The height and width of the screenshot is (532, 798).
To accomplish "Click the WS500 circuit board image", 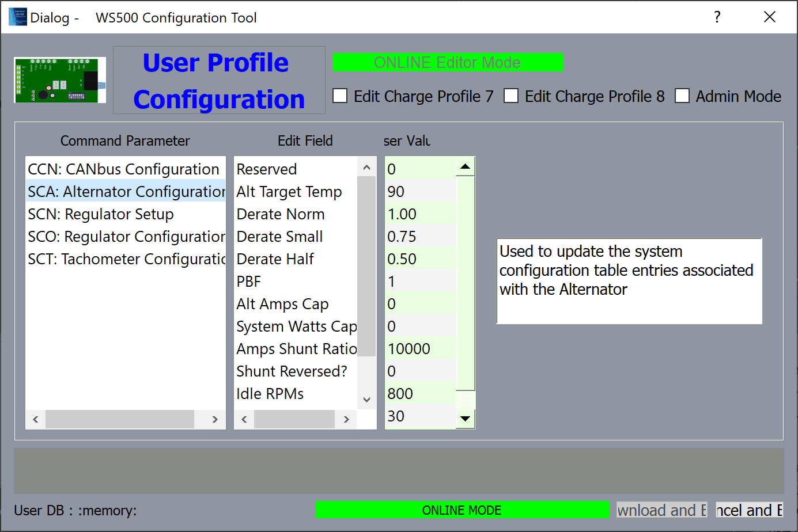I will point(60,80).
